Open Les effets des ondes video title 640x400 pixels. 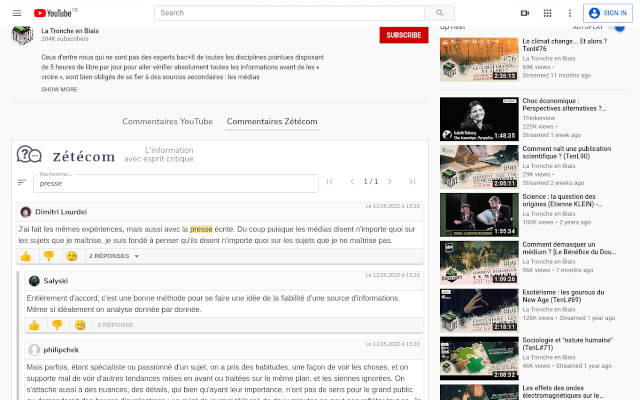point(563,391)
